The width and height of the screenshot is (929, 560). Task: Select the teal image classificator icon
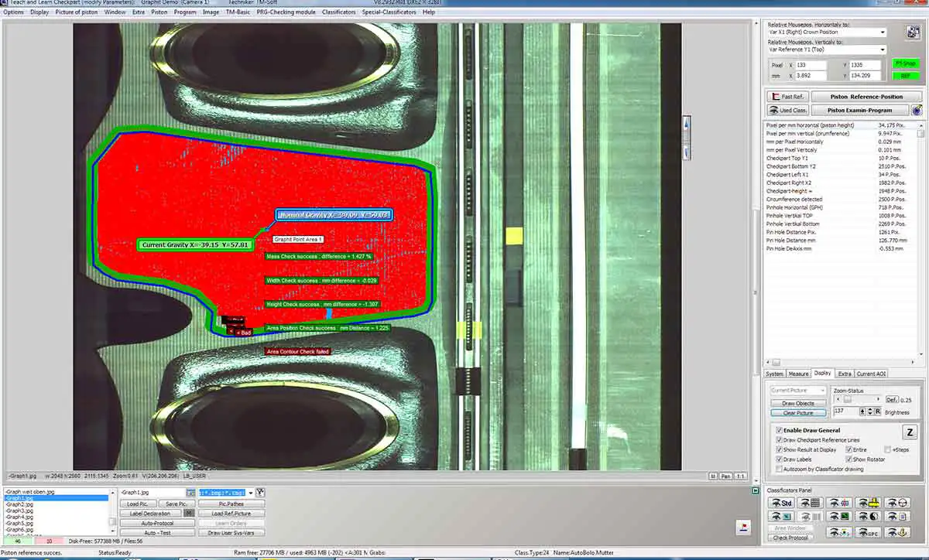[x=781, y=517]
